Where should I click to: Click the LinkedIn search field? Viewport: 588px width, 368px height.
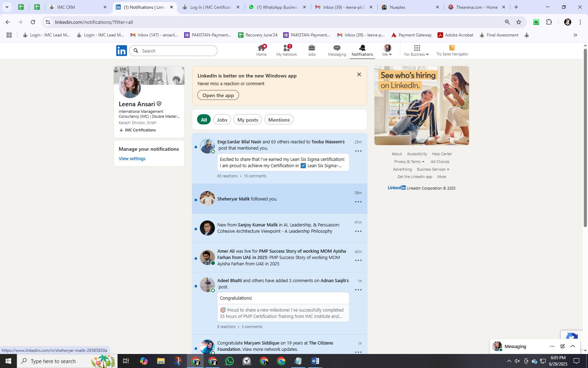pyautogui.click(x=173, y=51)
